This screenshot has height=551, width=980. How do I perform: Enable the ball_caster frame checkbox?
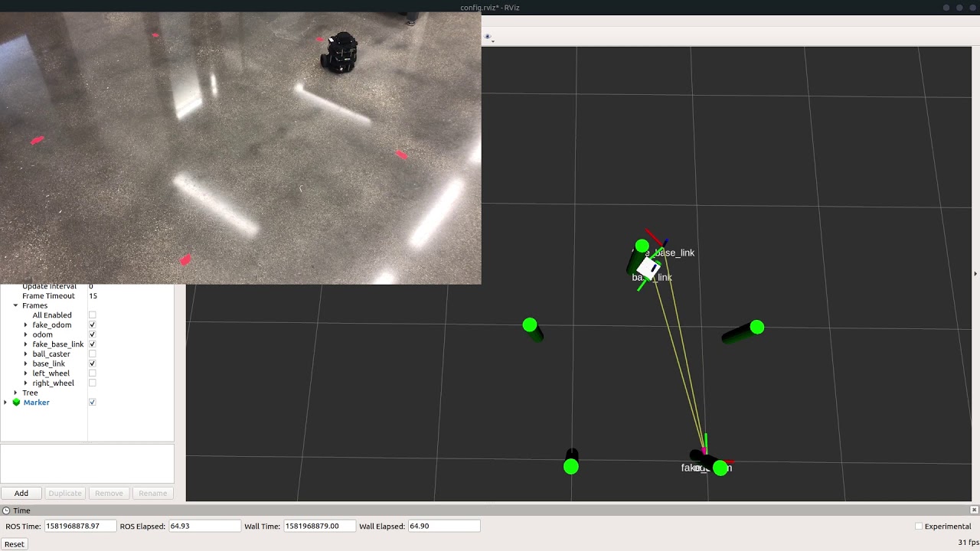click(92, 354)
